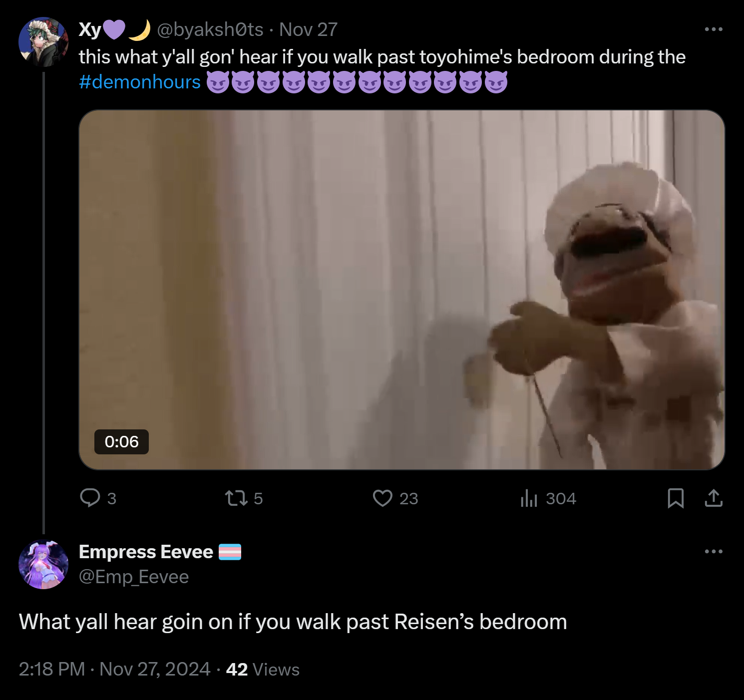Click the Empress Eevee display name
The image size is (744, 700).
146,552
